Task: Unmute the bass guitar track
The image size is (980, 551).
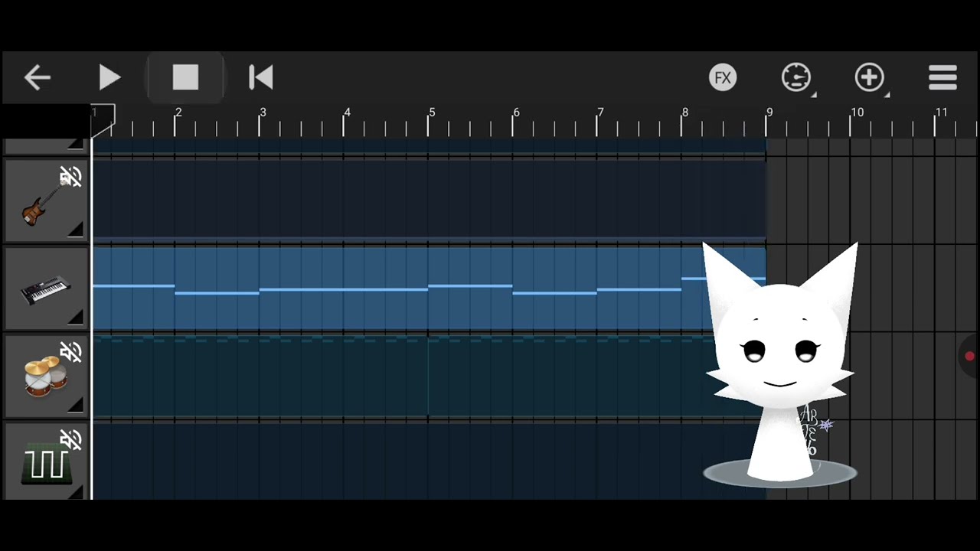Action: [x=70, y=178]
